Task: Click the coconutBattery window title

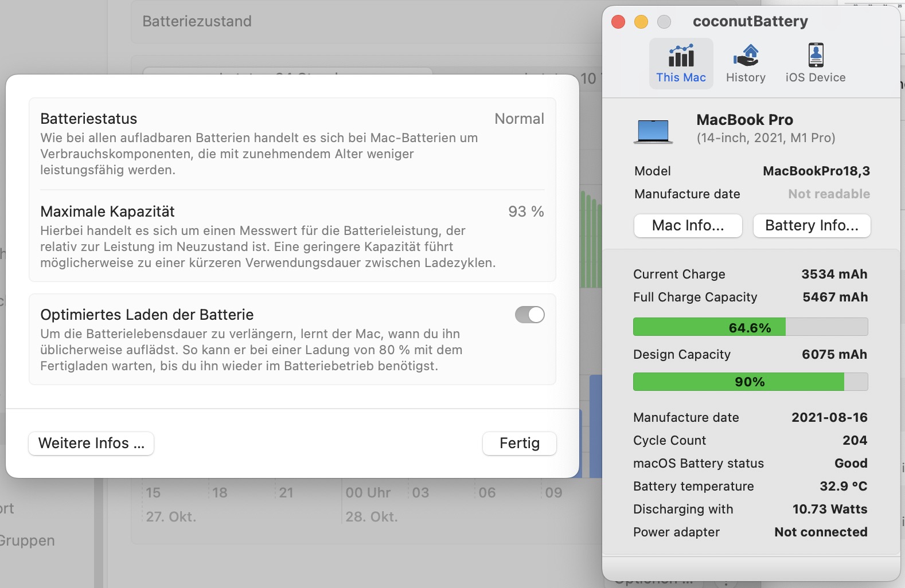Action: tap(750, 21)
